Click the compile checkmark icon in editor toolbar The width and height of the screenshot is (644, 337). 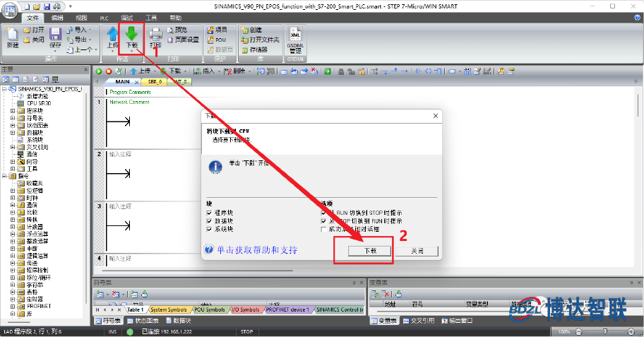[x=119, y=71]
